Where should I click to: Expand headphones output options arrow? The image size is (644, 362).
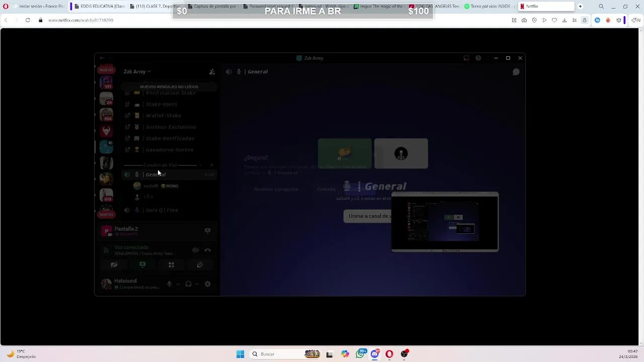196,284
